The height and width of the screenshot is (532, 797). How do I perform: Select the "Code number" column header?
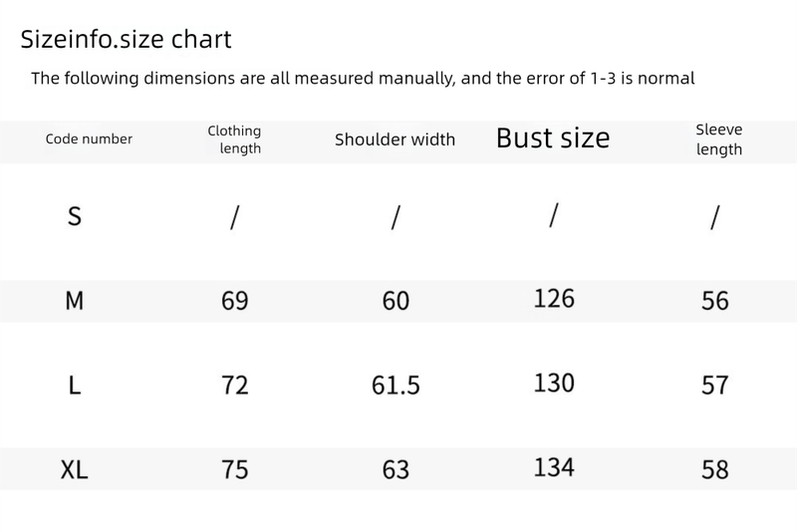coord(89,139)
